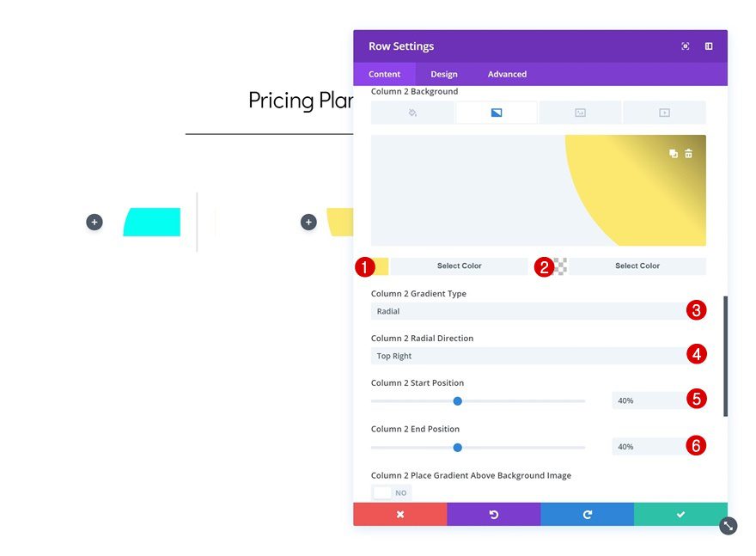Click the Column 2 Start Position slider handle

pos(457,400)
